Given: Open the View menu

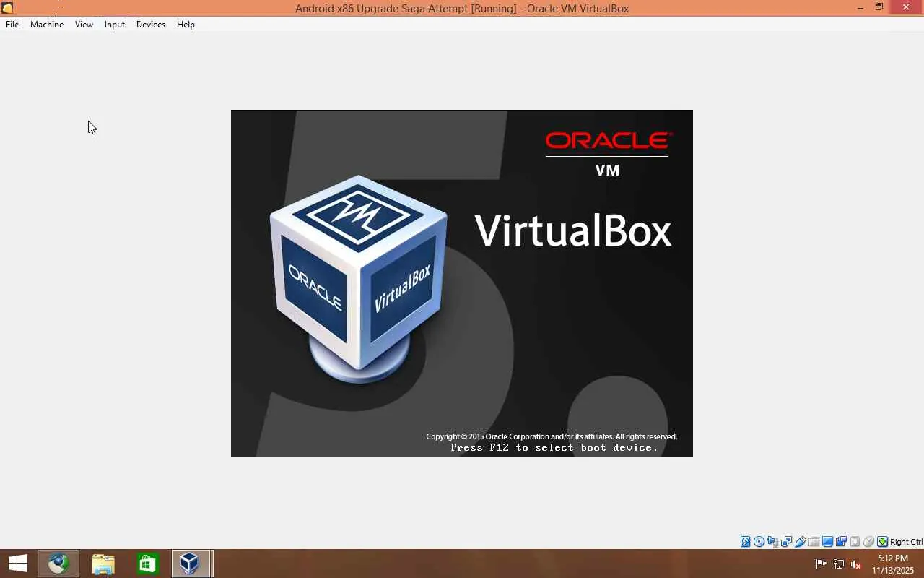Looking at the screenshot, I should point(84,25).
